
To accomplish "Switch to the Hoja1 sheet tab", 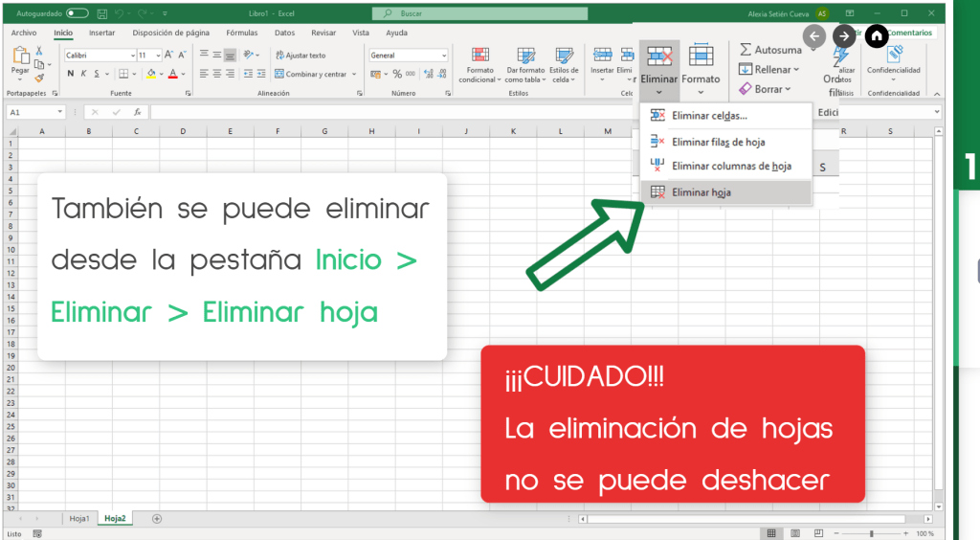I will [79, 519].
